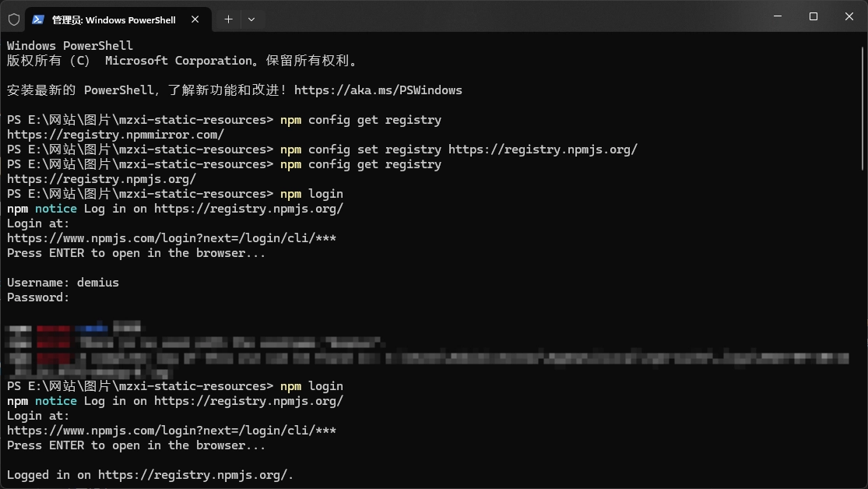This screenshot has height=489, width=868.
Task: Click the Password: prompt line
Action: (x=38, y=297)
